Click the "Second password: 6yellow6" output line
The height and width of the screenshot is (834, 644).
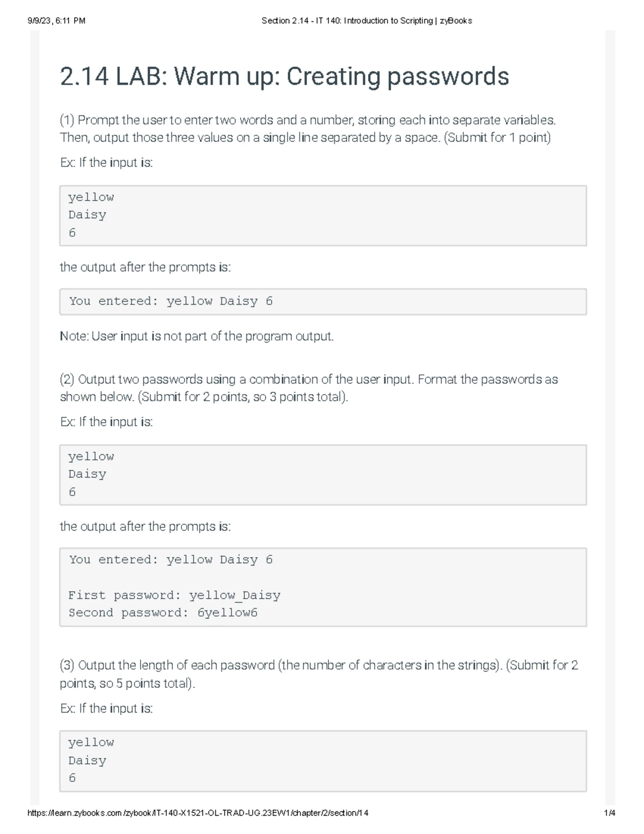coord(163,613)
